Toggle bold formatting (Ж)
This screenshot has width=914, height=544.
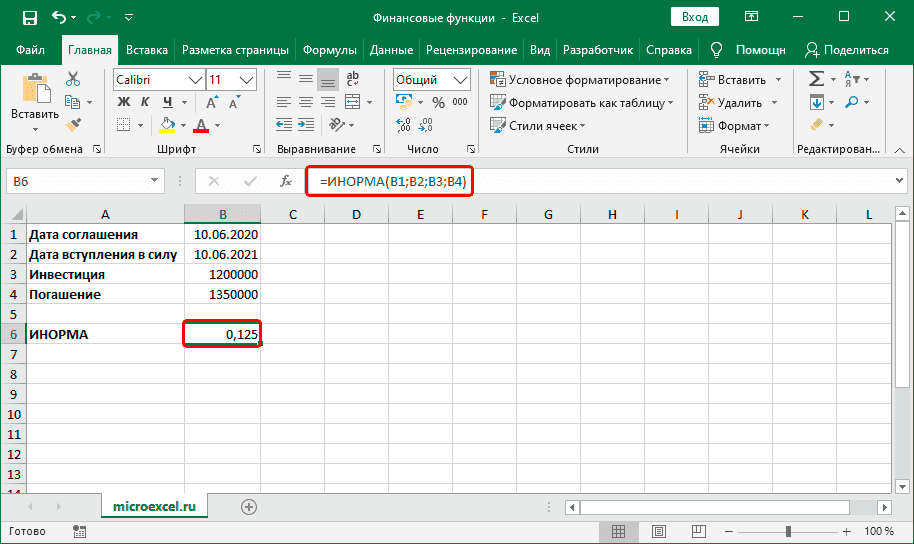tap(124, 102)
